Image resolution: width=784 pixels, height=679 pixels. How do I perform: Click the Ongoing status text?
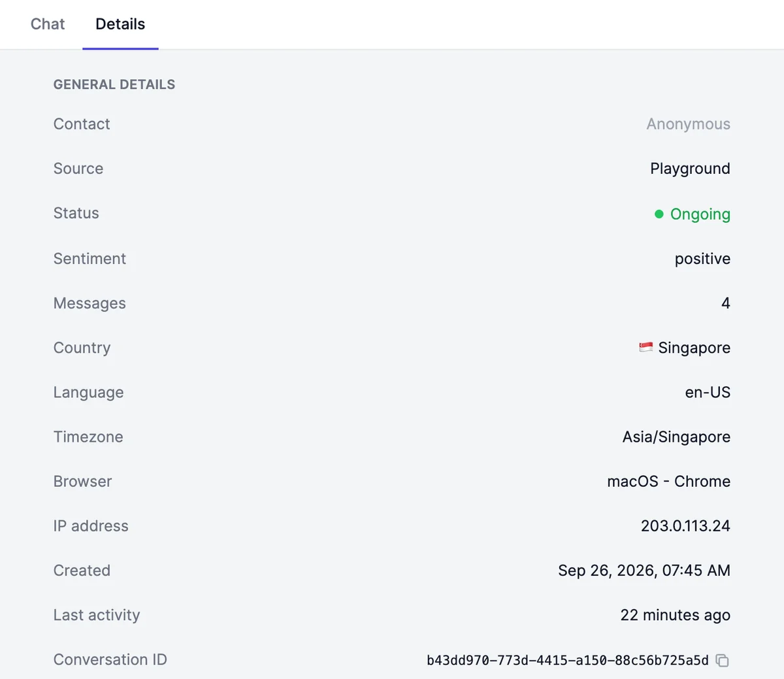[x=700, y=214]
